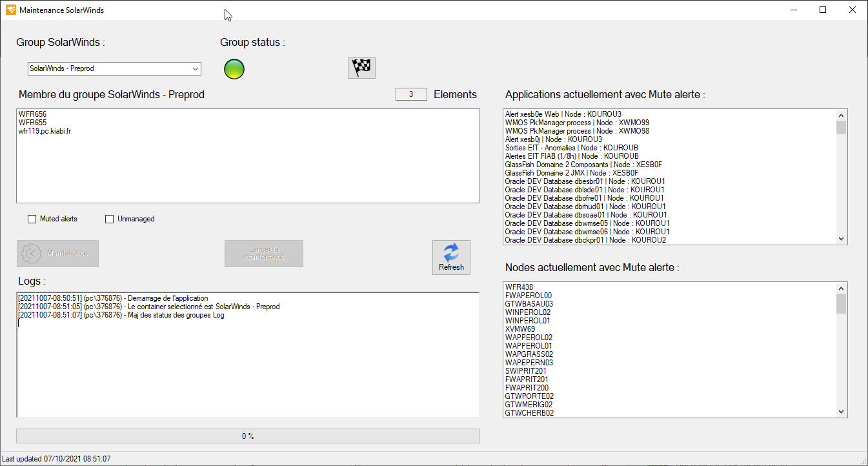
Task: Select node FWAPRIT201
Action: [x=527, y=380]
